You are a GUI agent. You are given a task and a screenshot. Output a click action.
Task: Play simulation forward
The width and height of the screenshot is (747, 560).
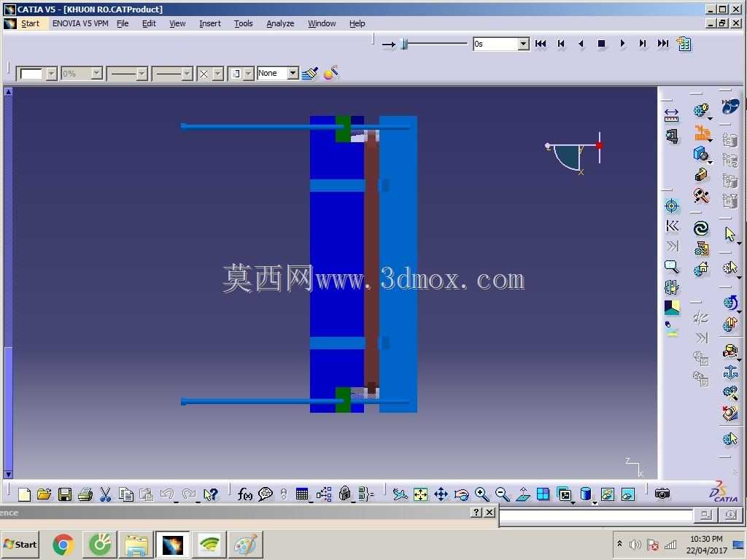[622, 44]
